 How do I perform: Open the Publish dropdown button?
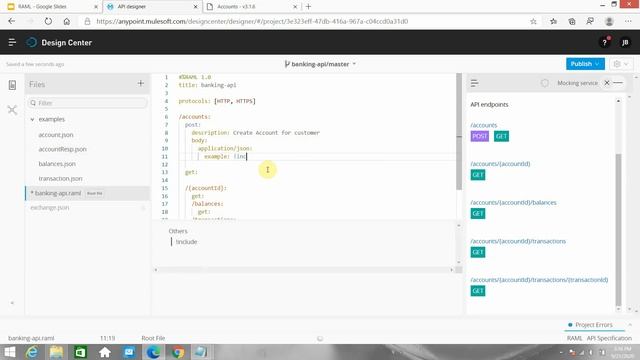click(585, 64)
